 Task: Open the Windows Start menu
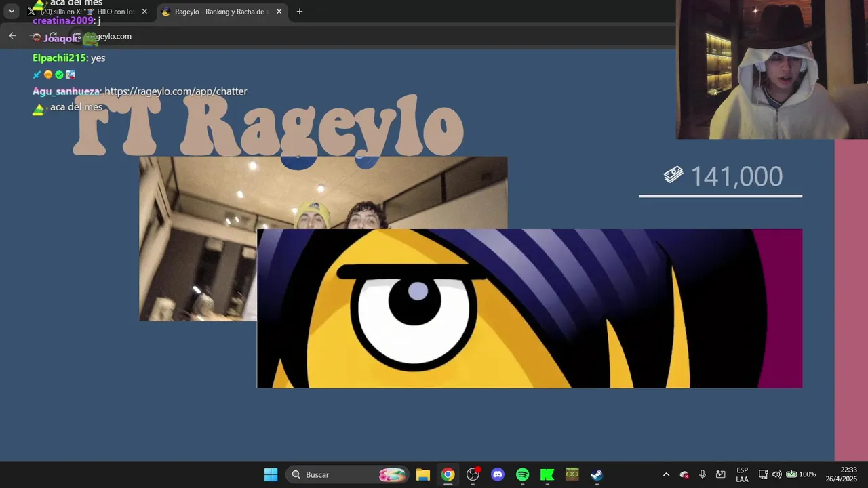tap(271, 474)
